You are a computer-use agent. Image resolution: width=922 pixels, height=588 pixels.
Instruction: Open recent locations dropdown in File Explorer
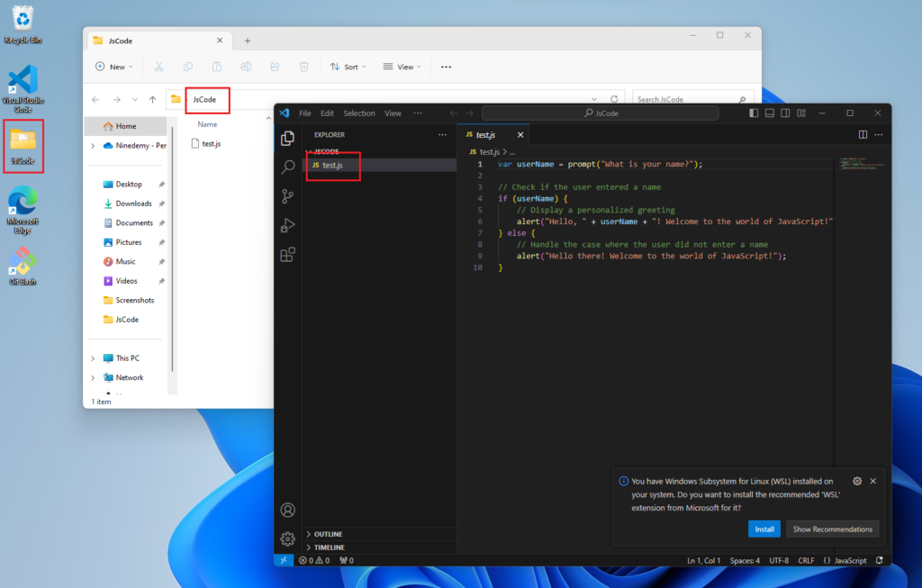click(135, 99)
